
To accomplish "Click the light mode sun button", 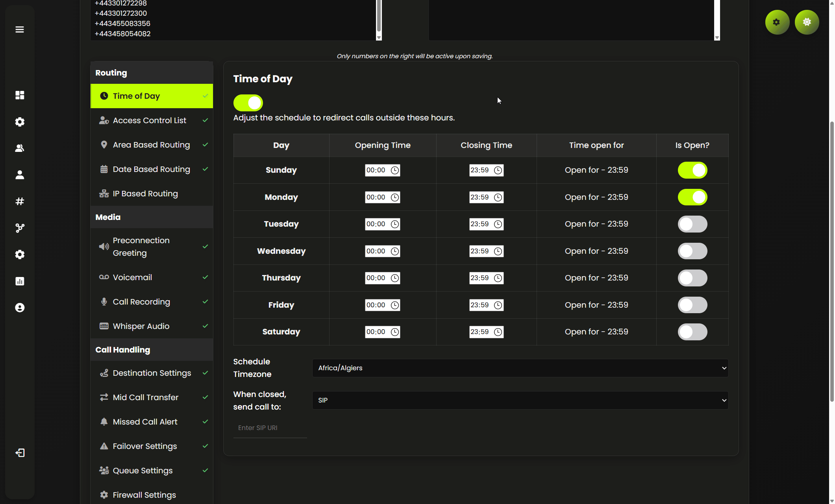I will click(x=807, y=22).
